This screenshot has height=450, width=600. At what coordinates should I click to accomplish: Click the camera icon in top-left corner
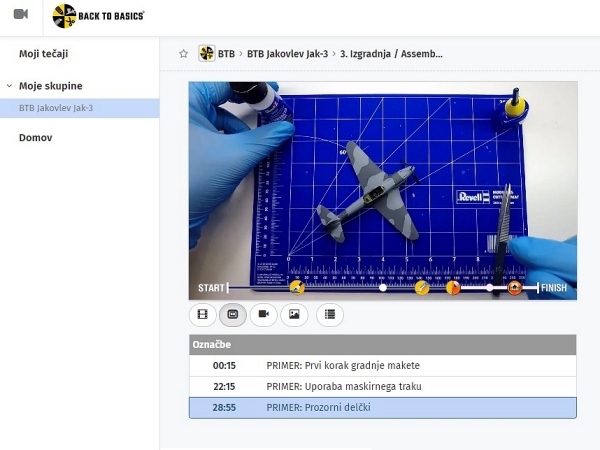(x=20, y=14)
